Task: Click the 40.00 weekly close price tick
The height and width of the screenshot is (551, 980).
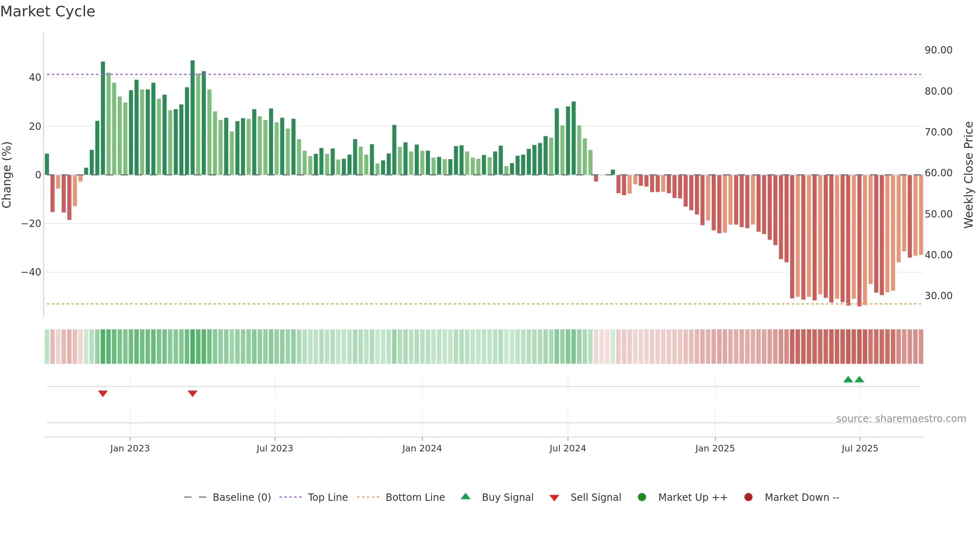Action: coord(938,255)
